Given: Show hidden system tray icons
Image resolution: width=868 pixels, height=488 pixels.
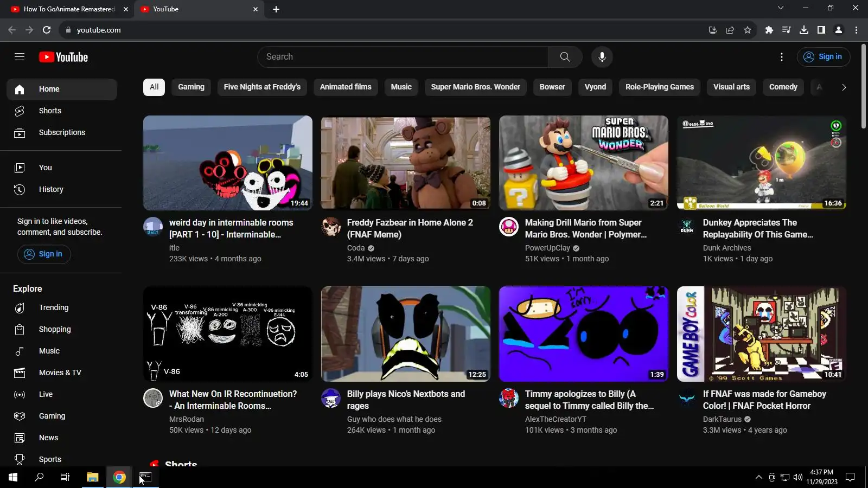Looking at the screenshot, I should coord(758,477).
